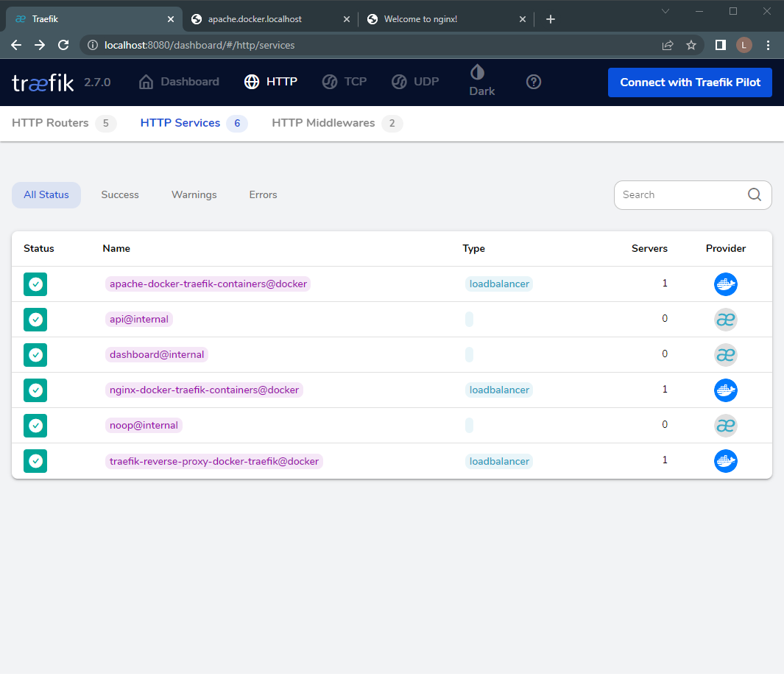This screenshot has height=696, width=784.
Task: Switch to HTTP Middlewares tab
Action: [337, 123]
